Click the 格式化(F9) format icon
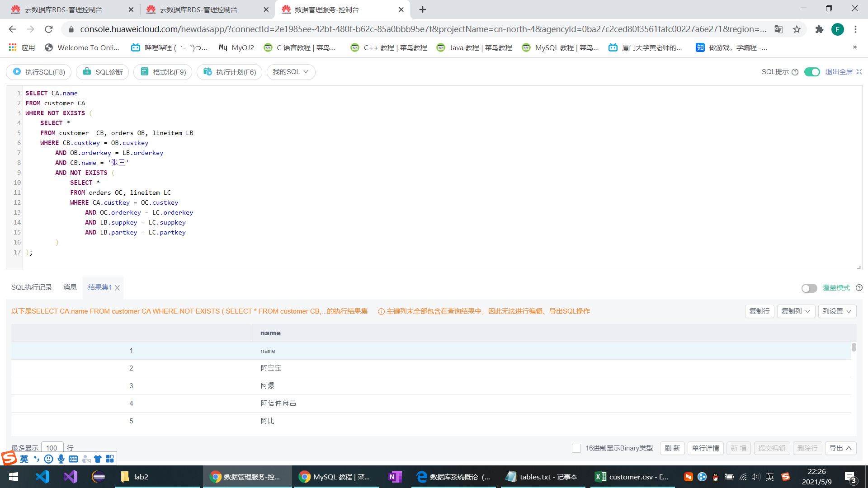The image size is (868, 488). tap(144, 72)
